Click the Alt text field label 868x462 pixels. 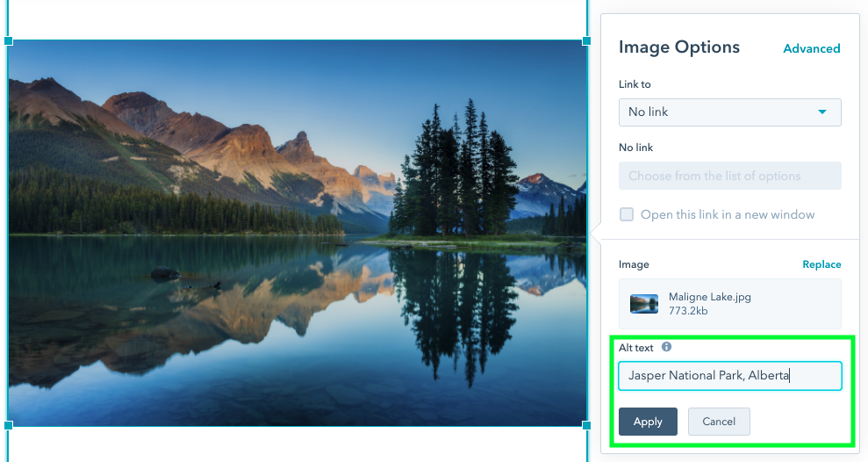[636, 347]
